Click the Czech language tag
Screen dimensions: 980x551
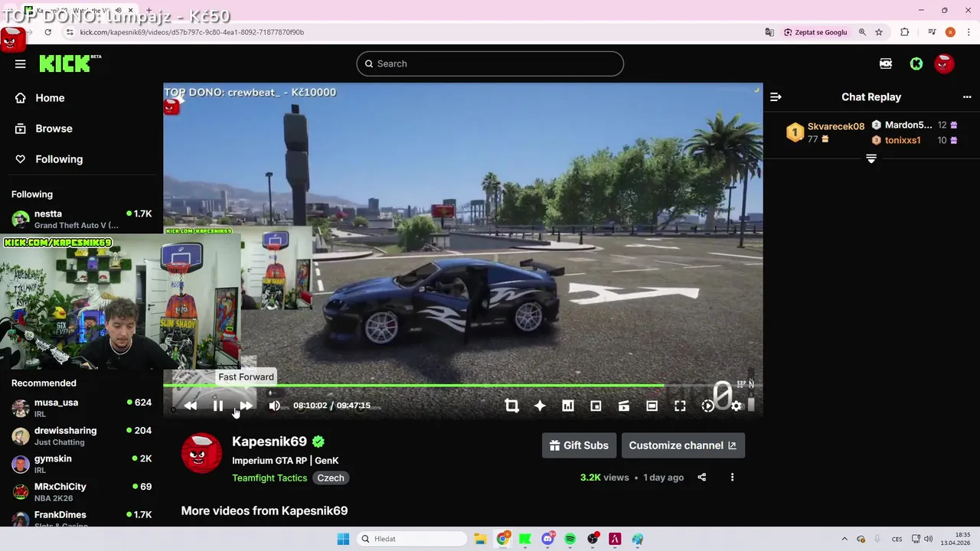point(331,478)
